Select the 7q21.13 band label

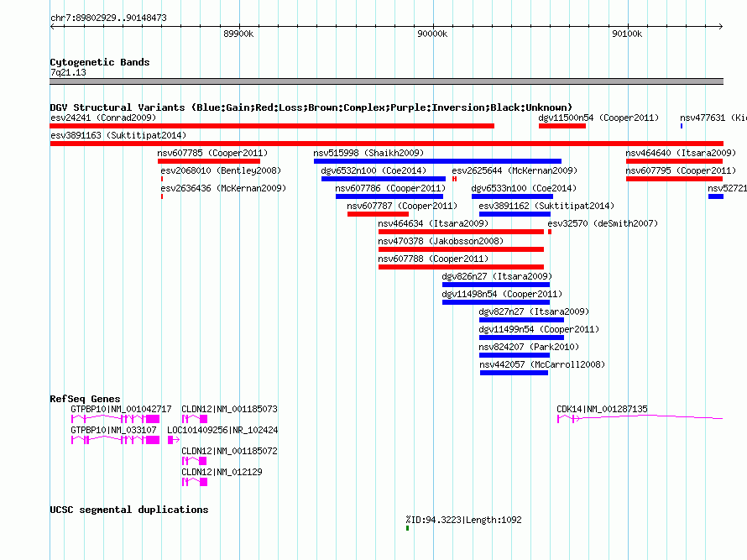[68, 72]
